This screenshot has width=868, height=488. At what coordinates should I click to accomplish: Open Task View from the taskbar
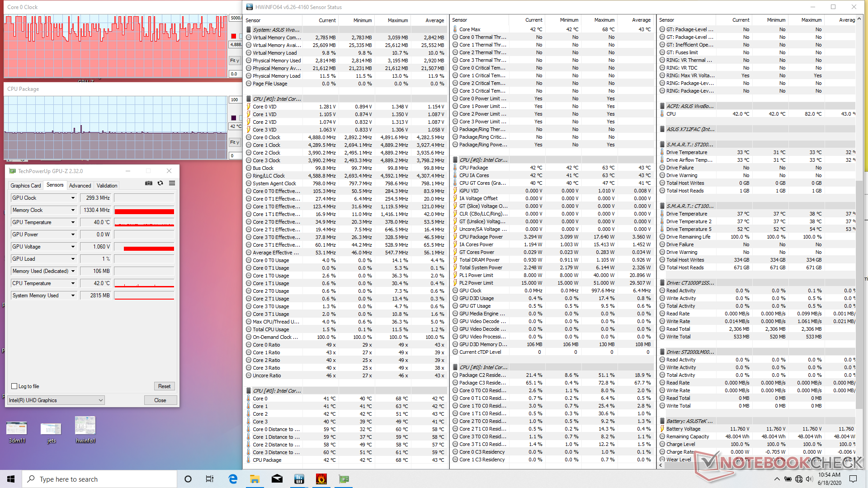pos(210,479)
